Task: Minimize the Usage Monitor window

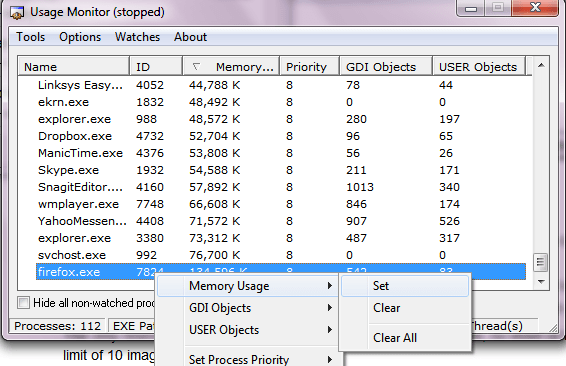Action: [471, 8]
